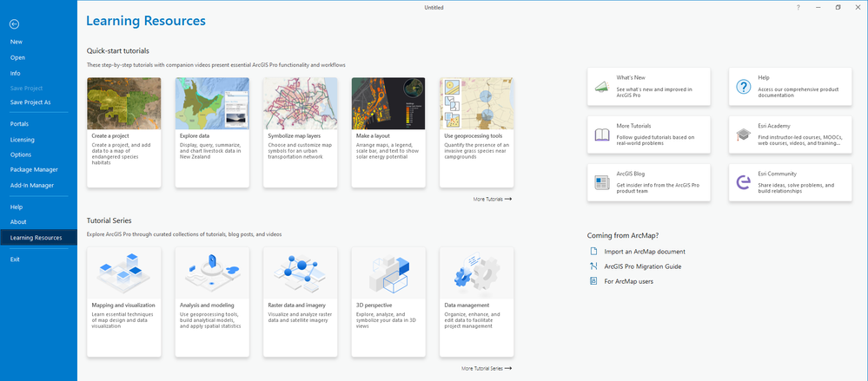Open the Raster data and imagery illustration

(x=301, y=273)
